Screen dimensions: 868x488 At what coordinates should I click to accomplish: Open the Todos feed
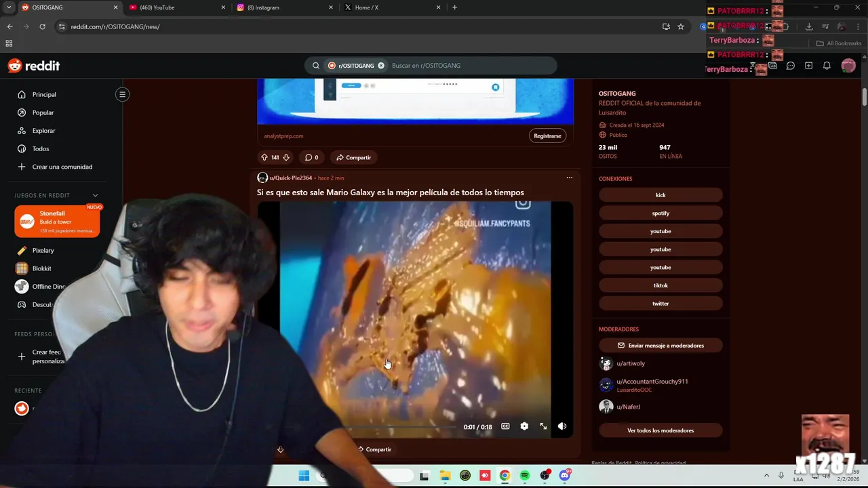[x=41, y=148]
